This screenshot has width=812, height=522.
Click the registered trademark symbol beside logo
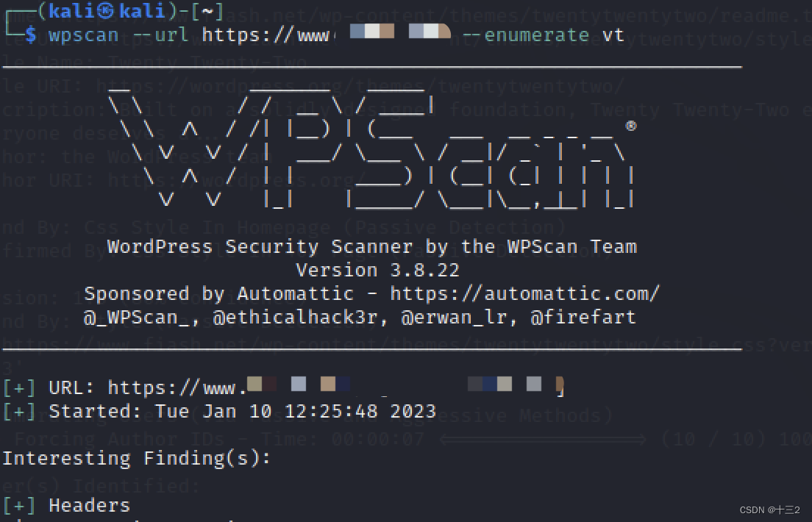630,126
